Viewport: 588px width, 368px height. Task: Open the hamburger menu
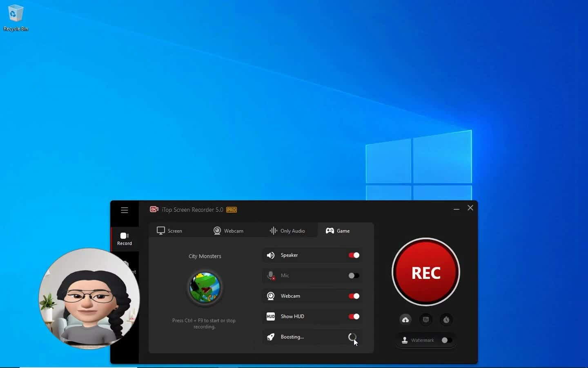pos(125,210)
